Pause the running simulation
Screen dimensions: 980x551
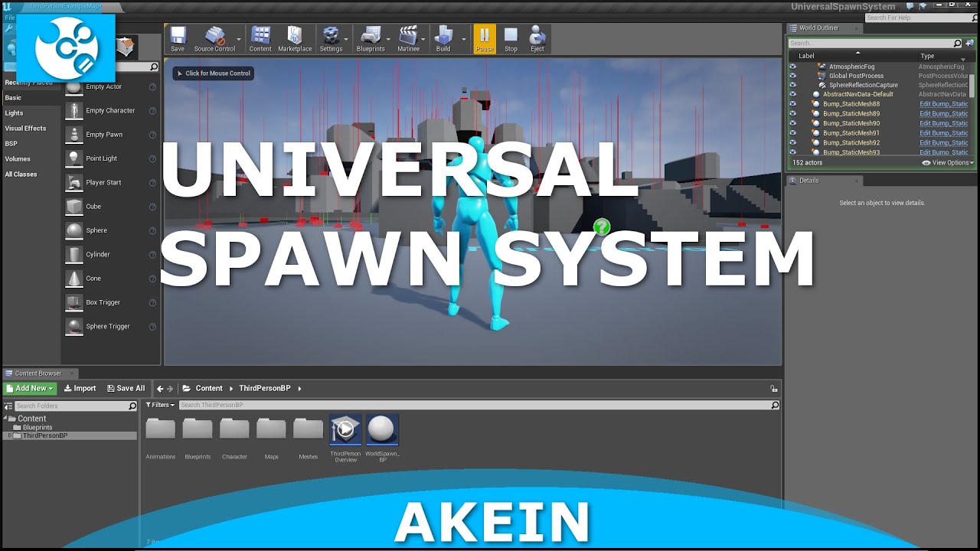pos(485,38)
